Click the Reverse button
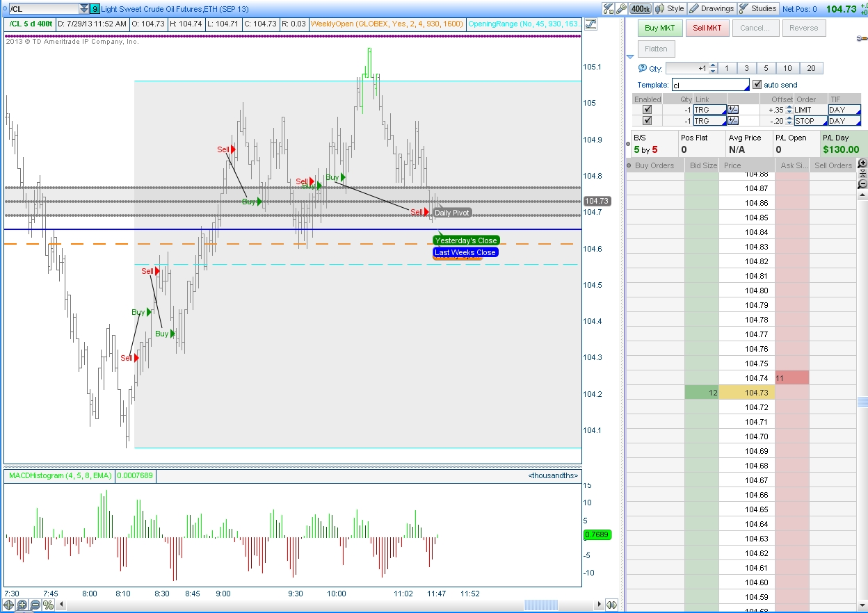 [803, 28]
